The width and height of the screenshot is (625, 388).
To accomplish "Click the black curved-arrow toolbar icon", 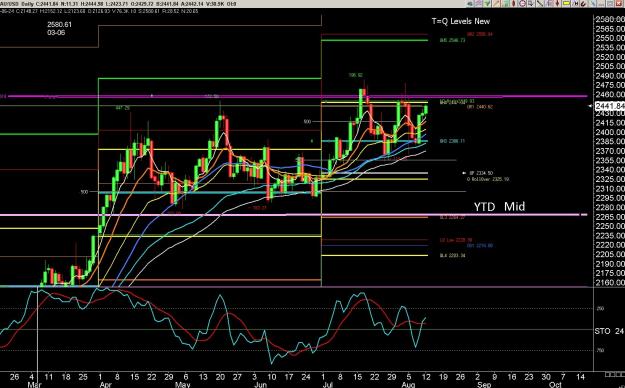I will click(584, 4).
